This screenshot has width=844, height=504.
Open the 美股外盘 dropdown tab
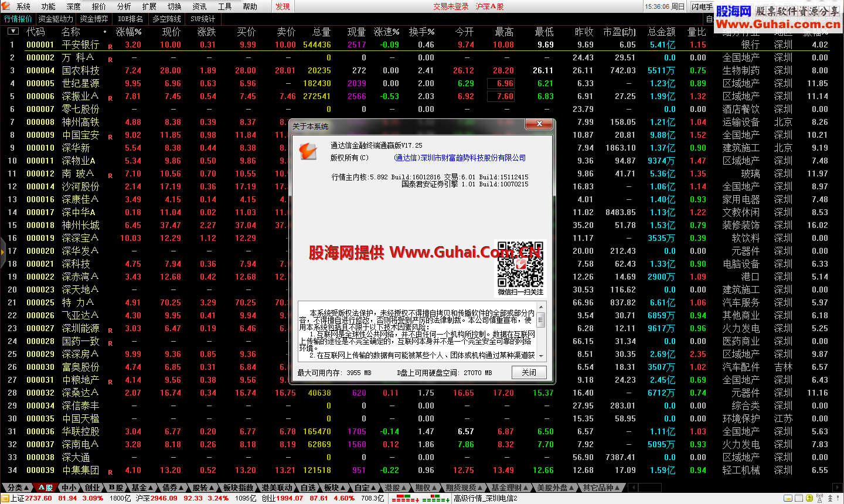click(556, 488)
